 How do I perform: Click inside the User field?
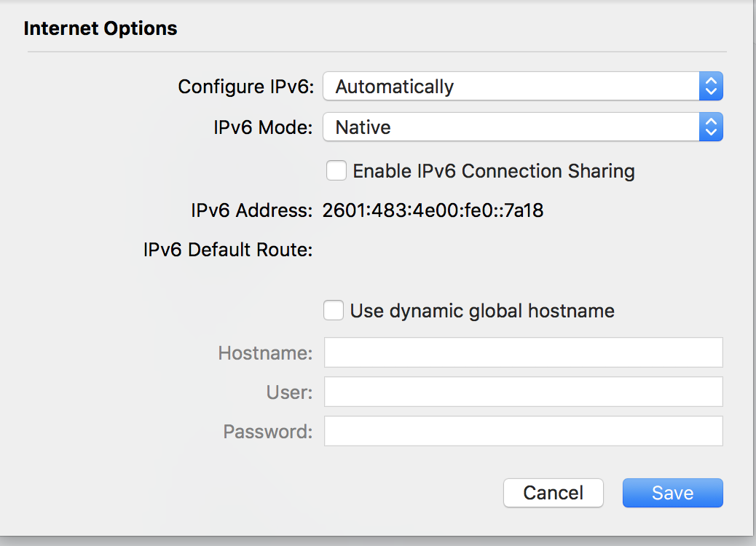(x=521, y=392)
